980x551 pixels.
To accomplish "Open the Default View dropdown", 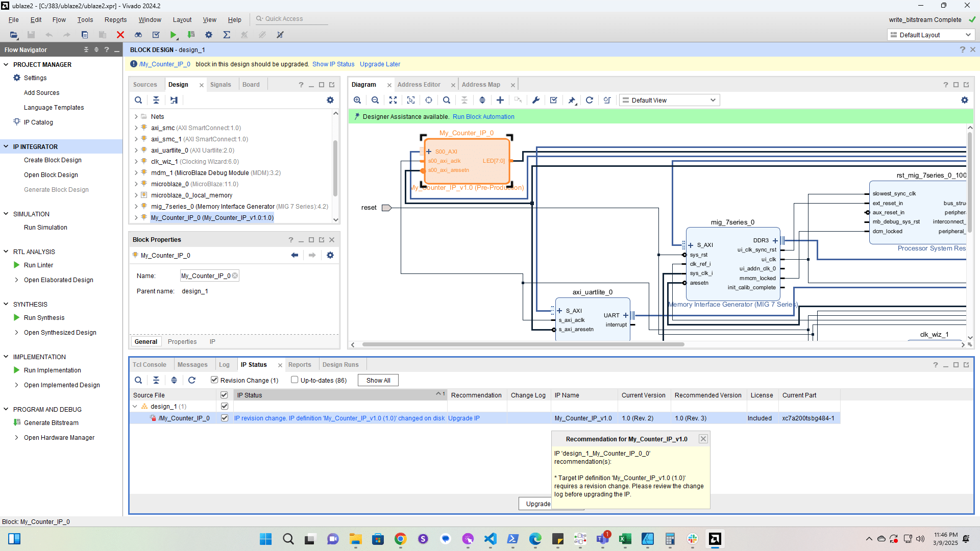I will 669,101.
